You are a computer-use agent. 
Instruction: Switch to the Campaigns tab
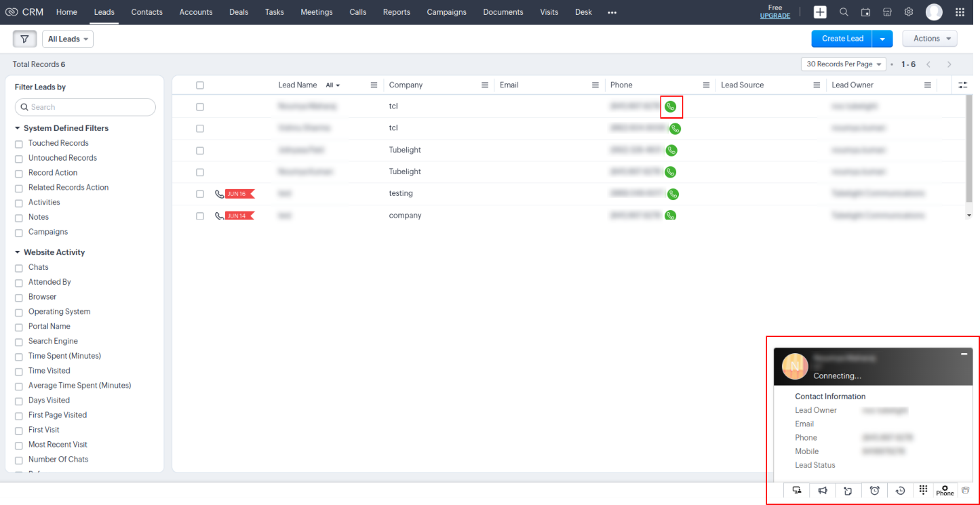[x=446, y=12]
